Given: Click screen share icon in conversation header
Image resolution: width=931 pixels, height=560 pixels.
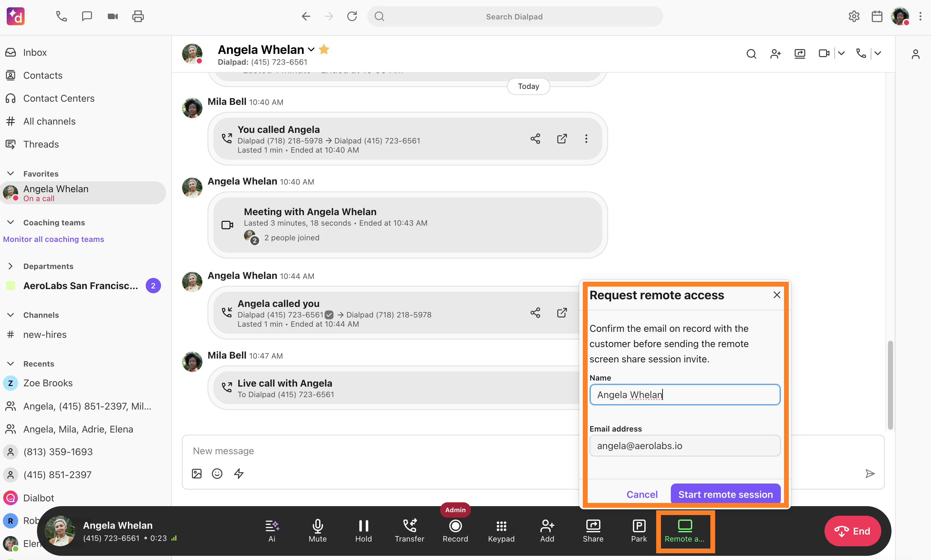Looking at the screenshot, I should [x=800, y=54].
